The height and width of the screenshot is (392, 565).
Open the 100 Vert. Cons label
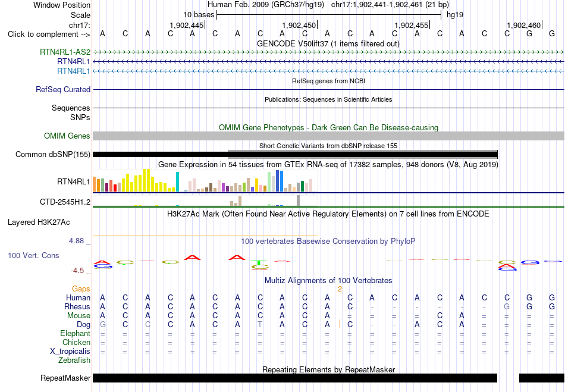[x=33, y=255]
